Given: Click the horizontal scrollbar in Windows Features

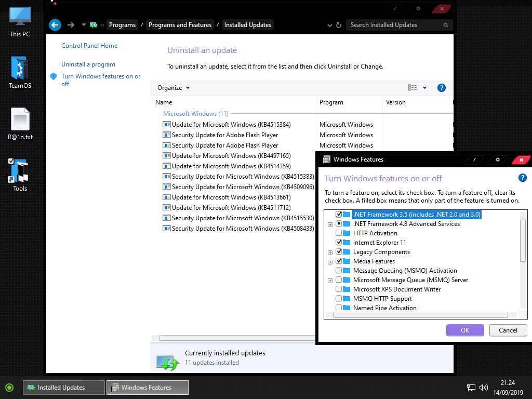Looking at the screenshot, I should tap(420, 315).
